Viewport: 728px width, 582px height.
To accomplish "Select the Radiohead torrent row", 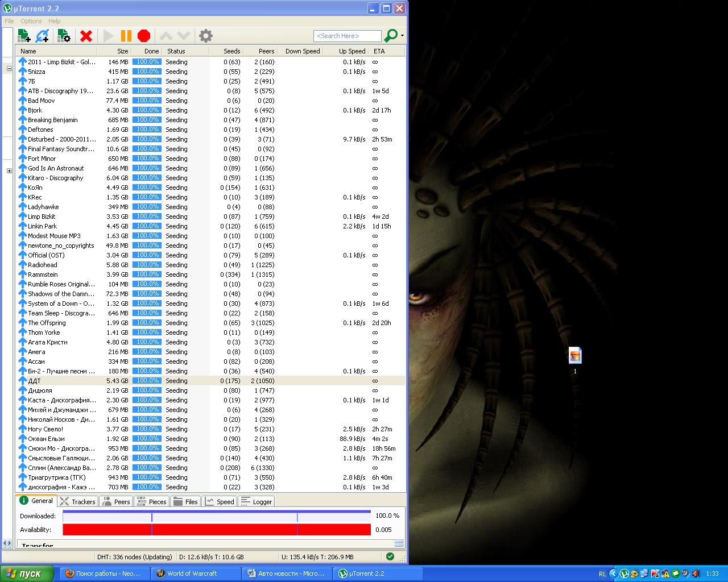I will 211,265.
